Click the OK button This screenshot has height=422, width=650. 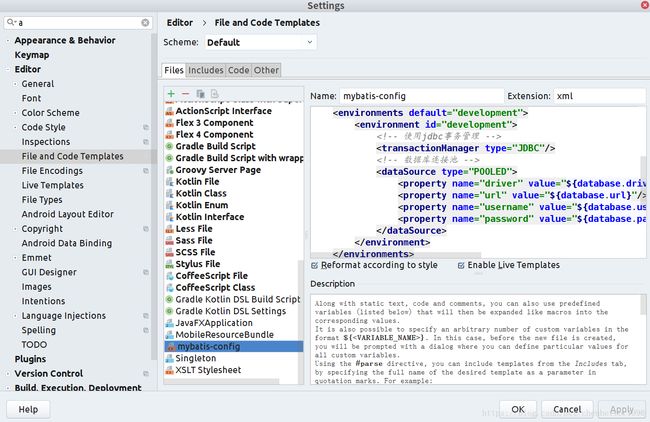click(518, 410)
